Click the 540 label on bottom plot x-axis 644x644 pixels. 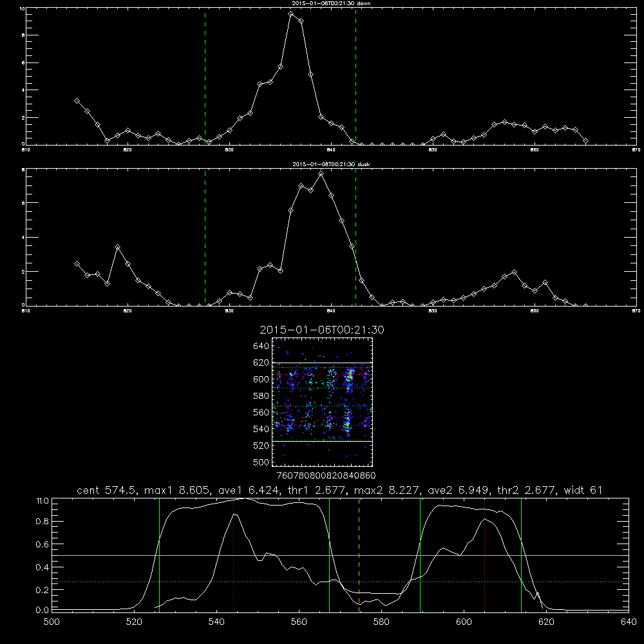pos(216,622)
